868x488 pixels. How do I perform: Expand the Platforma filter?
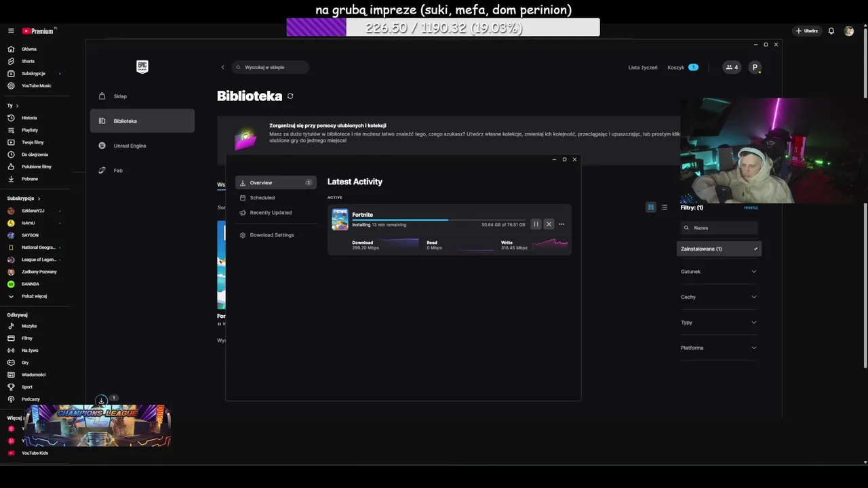(719, 348)
